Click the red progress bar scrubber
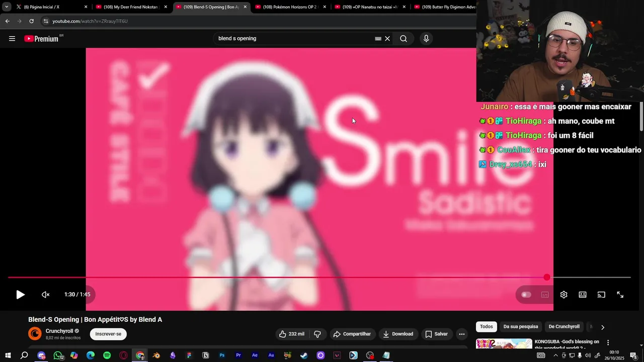Viewport: 644px width, 362px height. coord(547,278)
